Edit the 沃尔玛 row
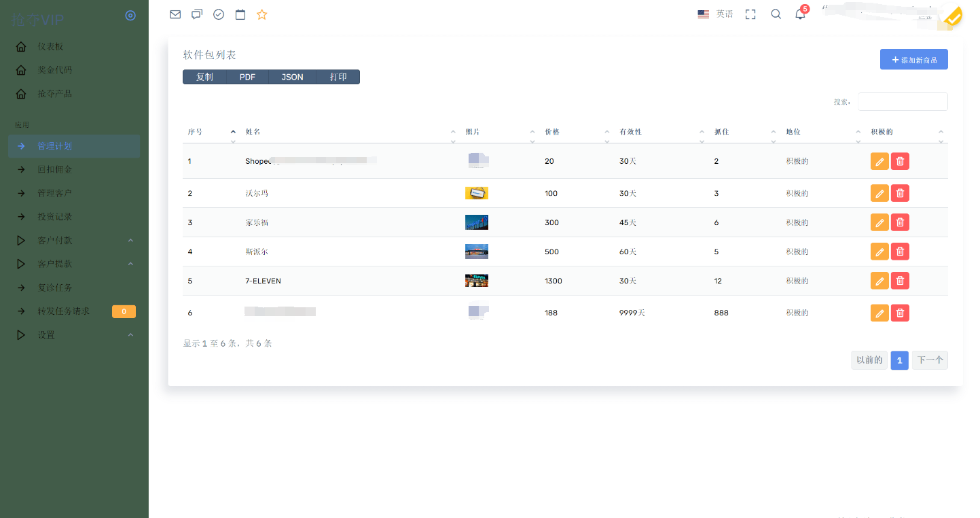 (879, 193)
